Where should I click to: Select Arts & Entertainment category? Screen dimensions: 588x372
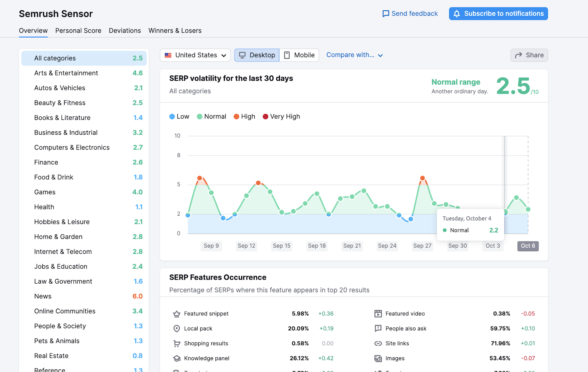84,73
